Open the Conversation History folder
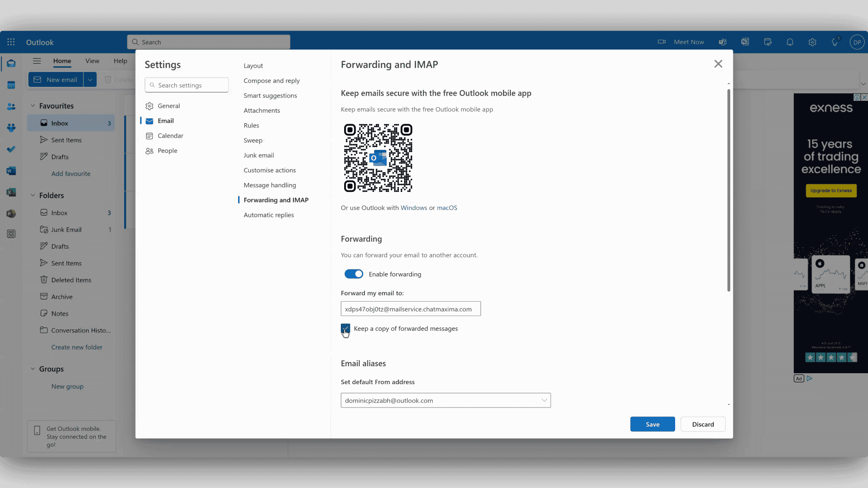Image resolution: width=868 pixels, height=488 pixels. (71, 330)
